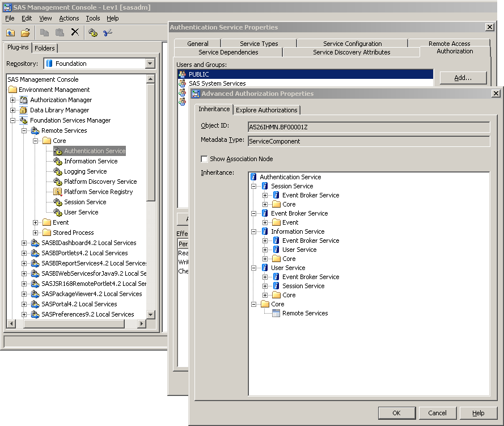The height and width of the screenshot is (426, 504).
Task: Open the Service Configuration tab
Action: pos(352,44)
